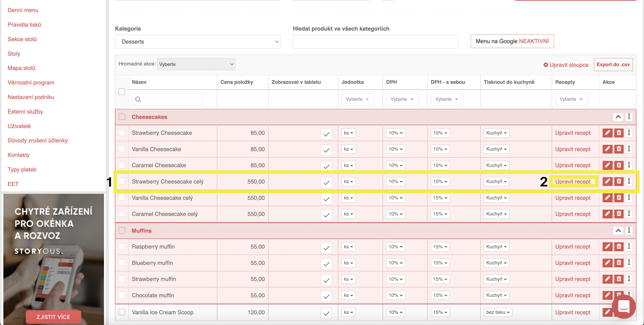Edit Chocolate muffin with pencil icon
The width and height of the screenshot is (644, 325).
coord(607,295)
